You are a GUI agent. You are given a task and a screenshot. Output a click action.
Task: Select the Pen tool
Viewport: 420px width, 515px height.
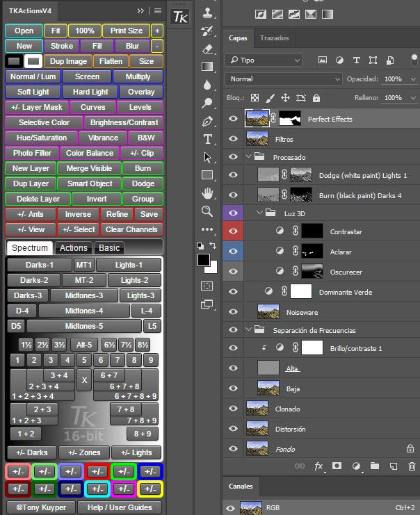[207, 121]
